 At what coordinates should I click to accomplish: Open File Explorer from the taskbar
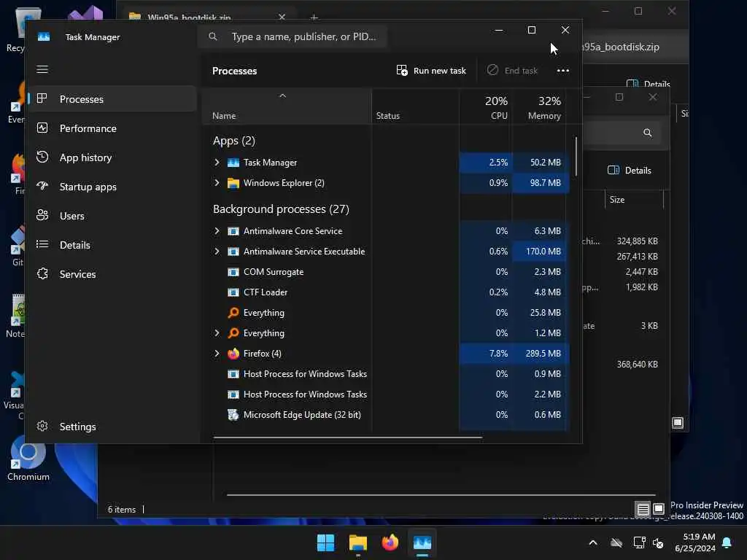[x=357, y=542]
